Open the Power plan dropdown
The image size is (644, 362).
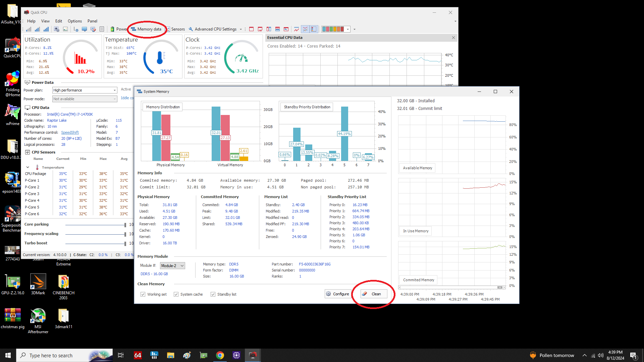(85, 90)
